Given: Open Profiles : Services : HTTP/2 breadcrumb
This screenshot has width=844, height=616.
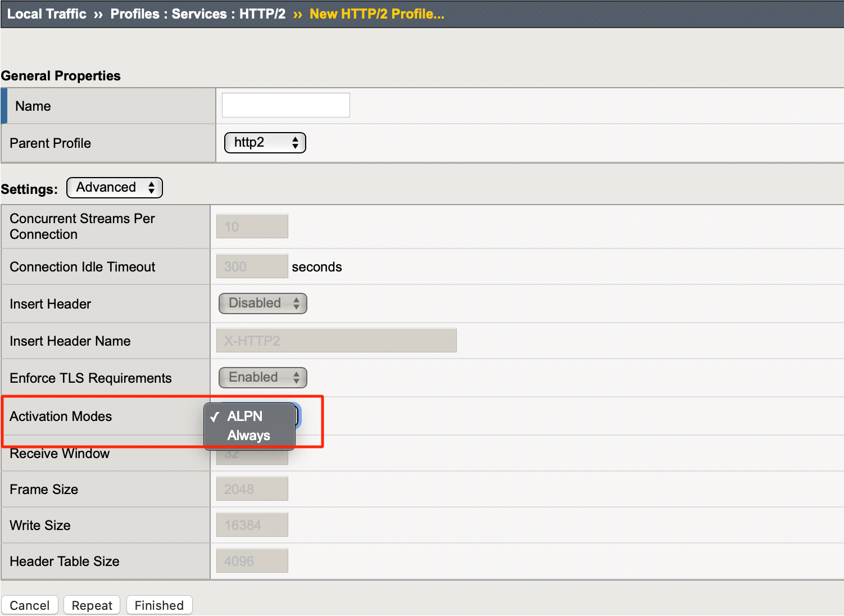Looking at the screenshot, I should click(x=198, y=14).
